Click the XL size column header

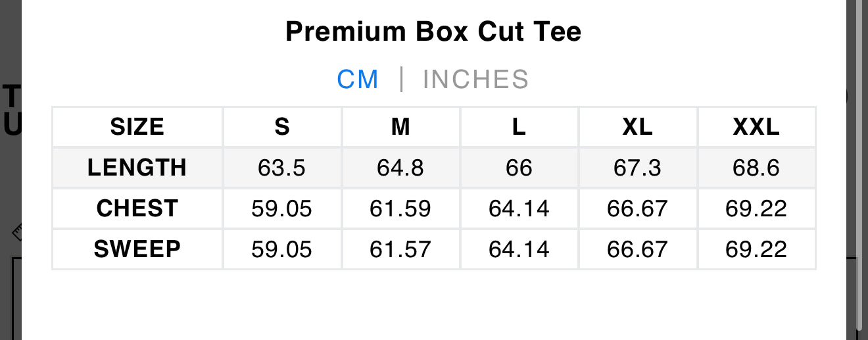click(637, 127)
